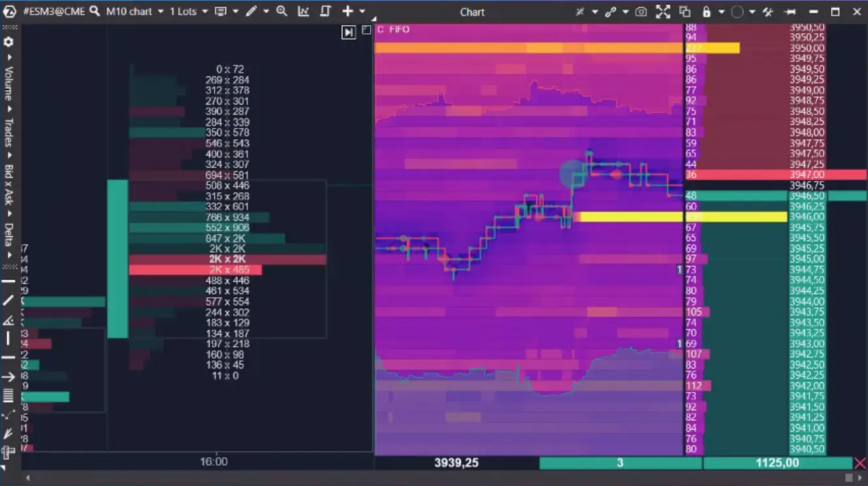
Task: Click the search magnifier next to #ESM3@CME
Action: pos(95,11)
